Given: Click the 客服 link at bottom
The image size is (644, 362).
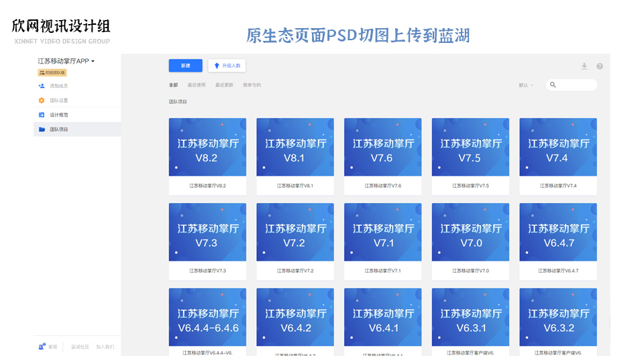Looking at the screenshot, I should [x=53, y=347].
